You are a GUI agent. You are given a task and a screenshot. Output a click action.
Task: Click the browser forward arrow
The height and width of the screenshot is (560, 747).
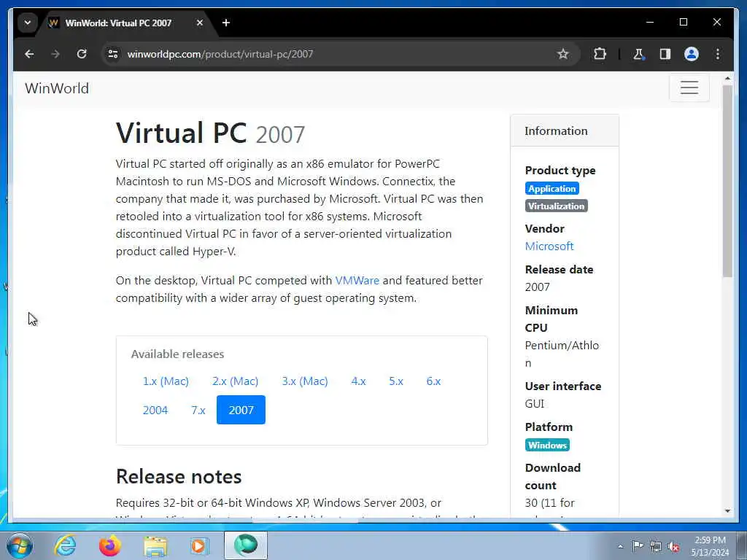[55, 54]
